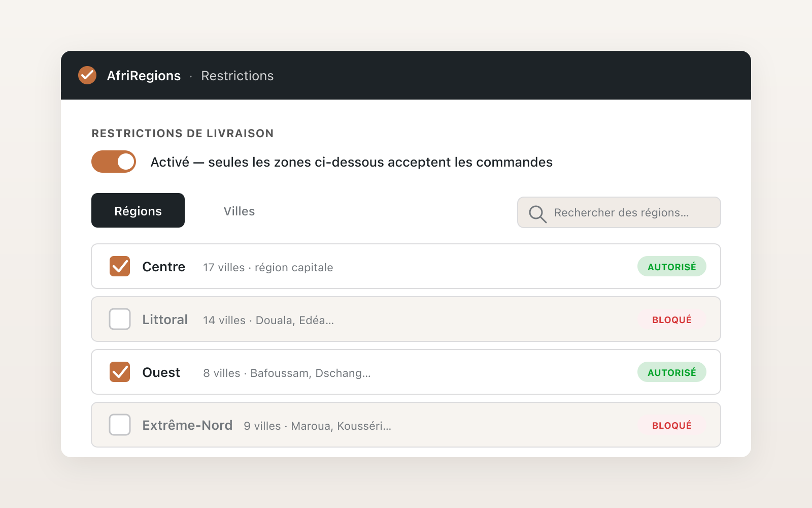Click the AfriRegions checkmark logo icon
The image size is (812, 508).
pos(87,75)
